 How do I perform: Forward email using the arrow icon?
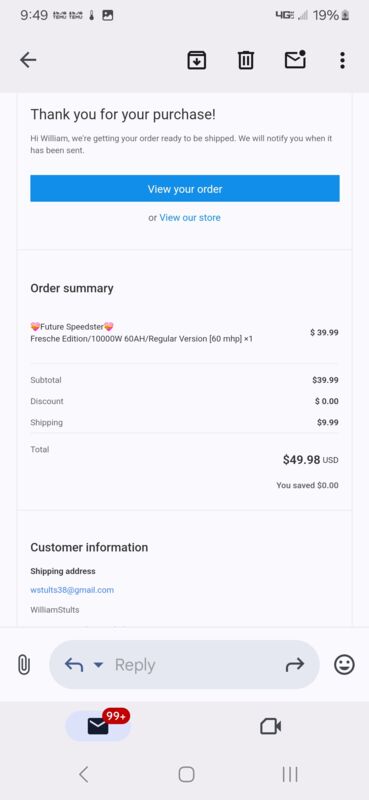pyautogui.click(x=294, y=664)
